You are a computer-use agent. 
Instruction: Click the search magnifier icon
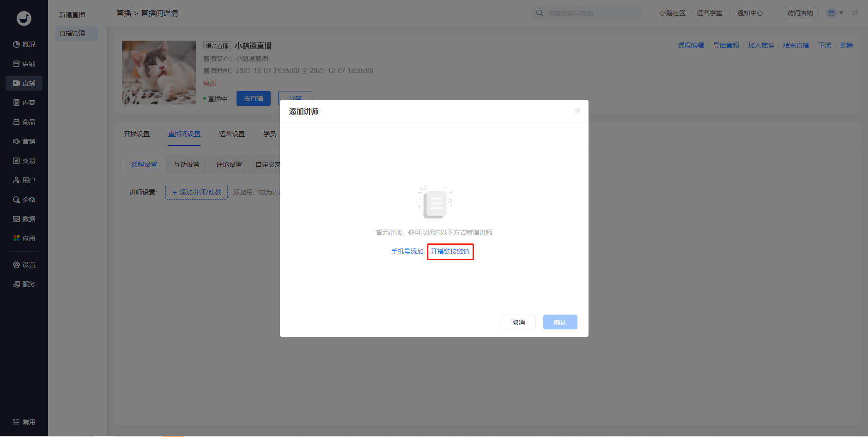click(x=539, y=13)
